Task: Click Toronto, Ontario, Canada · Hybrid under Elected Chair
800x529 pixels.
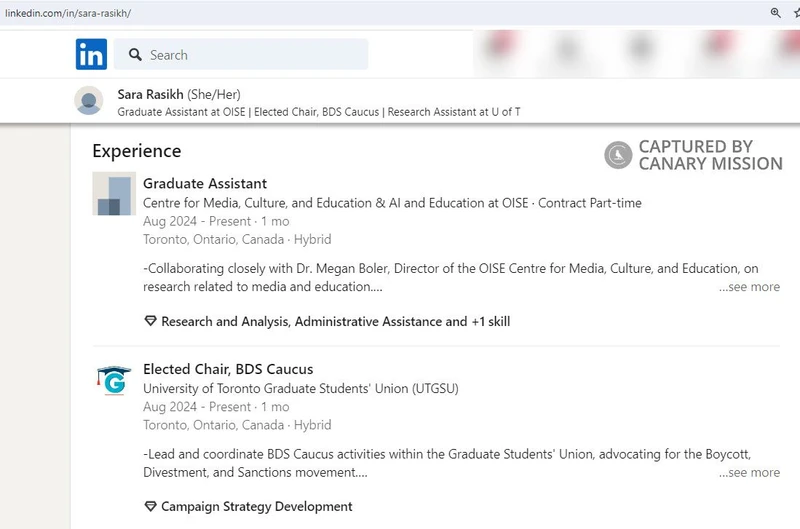Action: (x=237, y=425)
